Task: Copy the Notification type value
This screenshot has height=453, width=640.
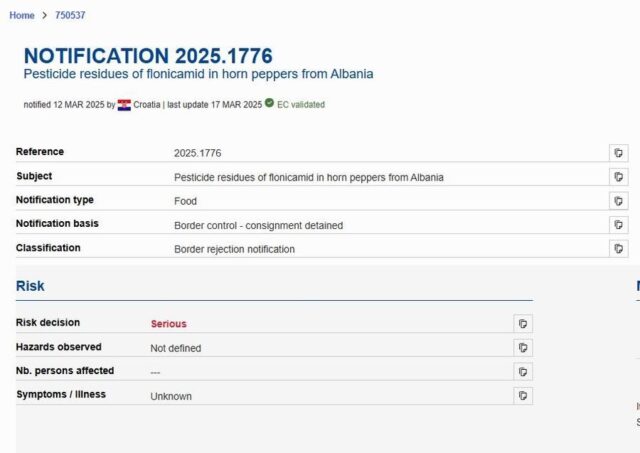Action: (x=619, y=201)
